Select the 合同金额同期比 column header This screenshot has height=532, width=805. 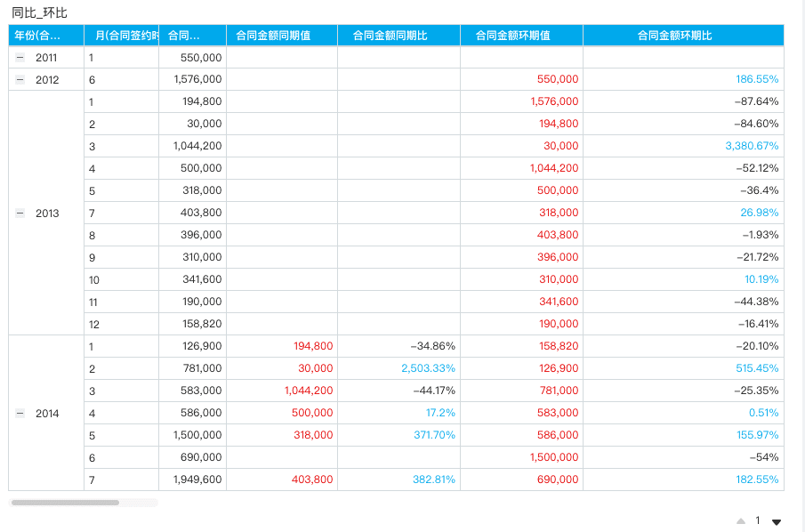[x=398, y=36]
